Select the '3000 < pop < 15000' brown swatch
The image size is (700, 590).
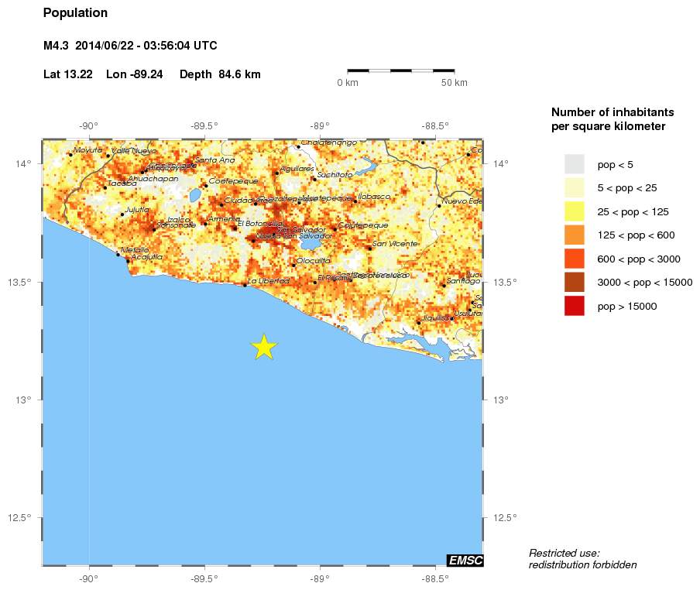point(574,283)
